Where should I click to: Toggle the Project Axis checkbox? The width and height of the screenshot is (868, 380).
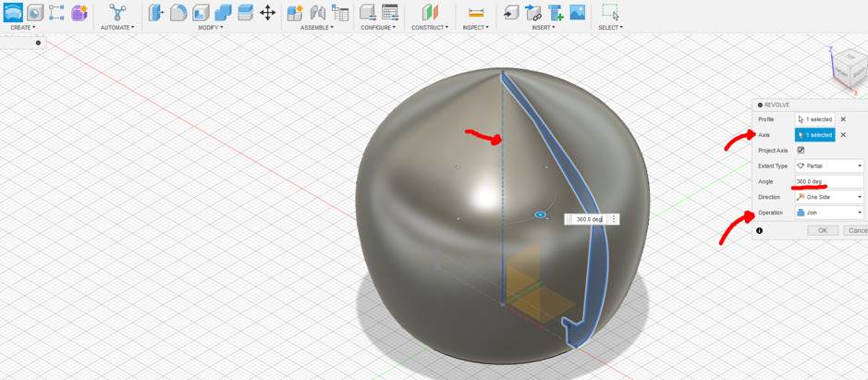point(801,150)
